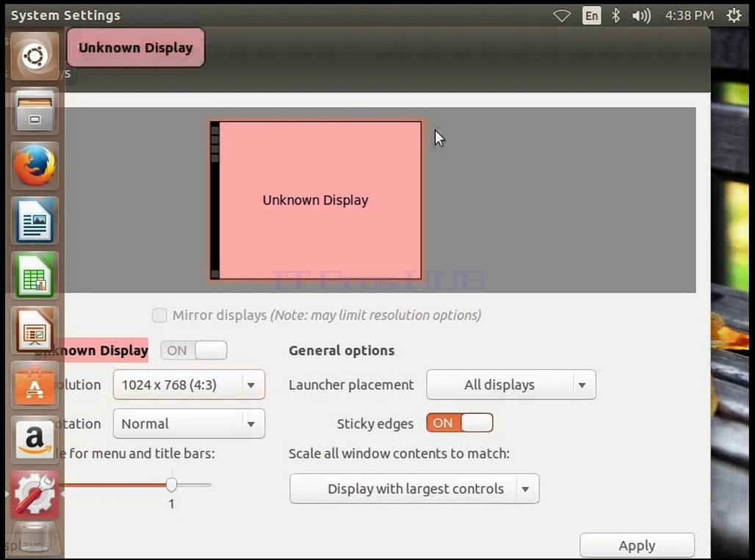Image resolution: width=755 pixels, height=560 pixels.
Task: Open the resolution 1024 x 768 dropdown
Action: pos(189,385)
